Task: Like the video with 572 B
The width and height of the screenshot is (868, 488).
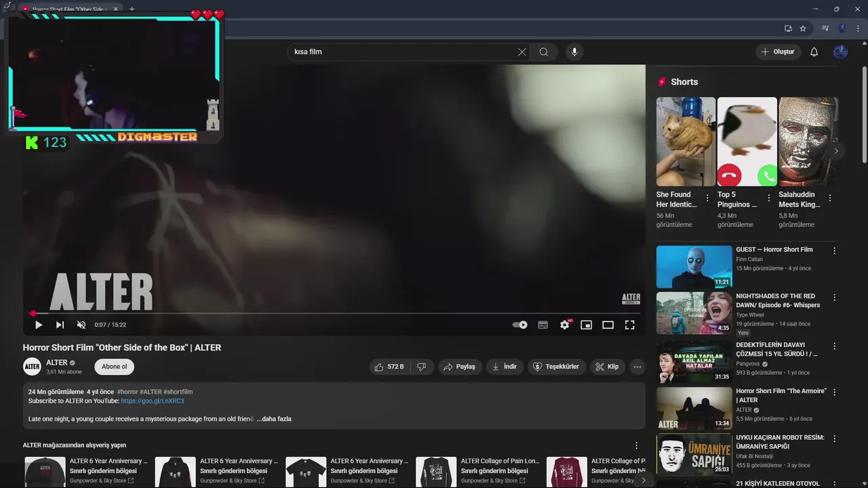Action: [389, 367]
